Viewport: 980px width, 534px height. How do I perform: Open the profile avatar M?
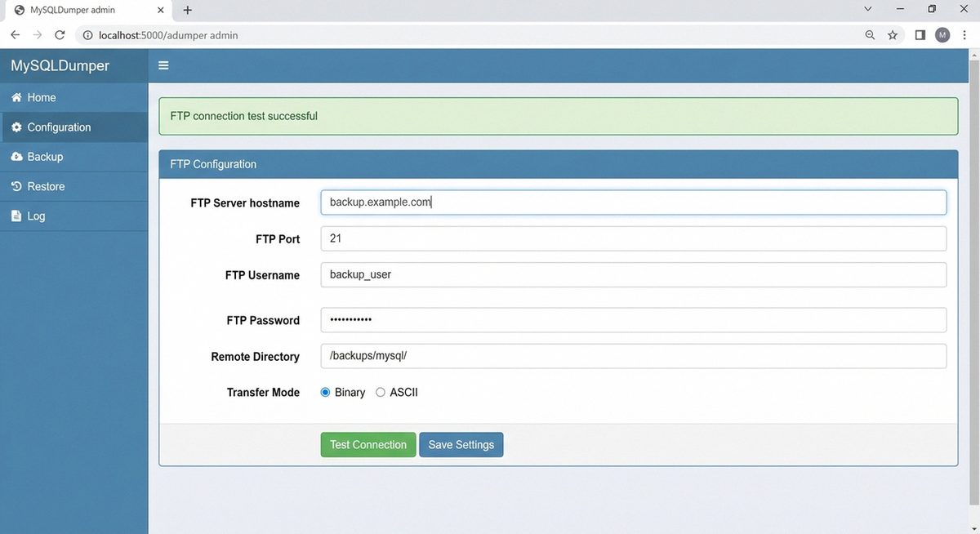coord(942,35)
